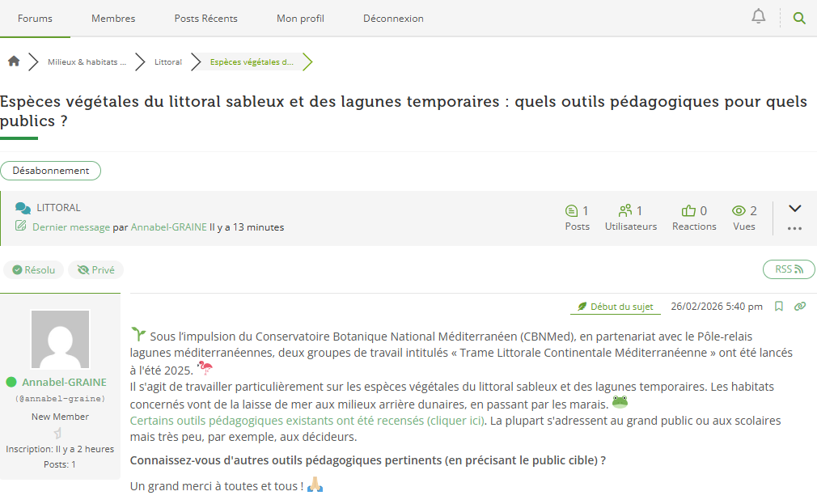Switch to Posts Récents tab
This screenshot has width=817, height=504.
[x=205, y=19]
